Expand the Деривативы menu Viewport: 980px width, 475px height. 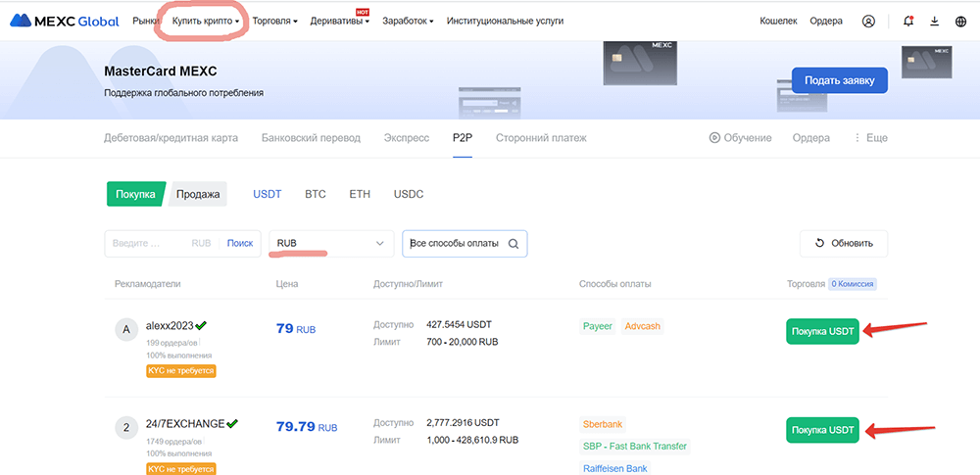coord(340,22)
